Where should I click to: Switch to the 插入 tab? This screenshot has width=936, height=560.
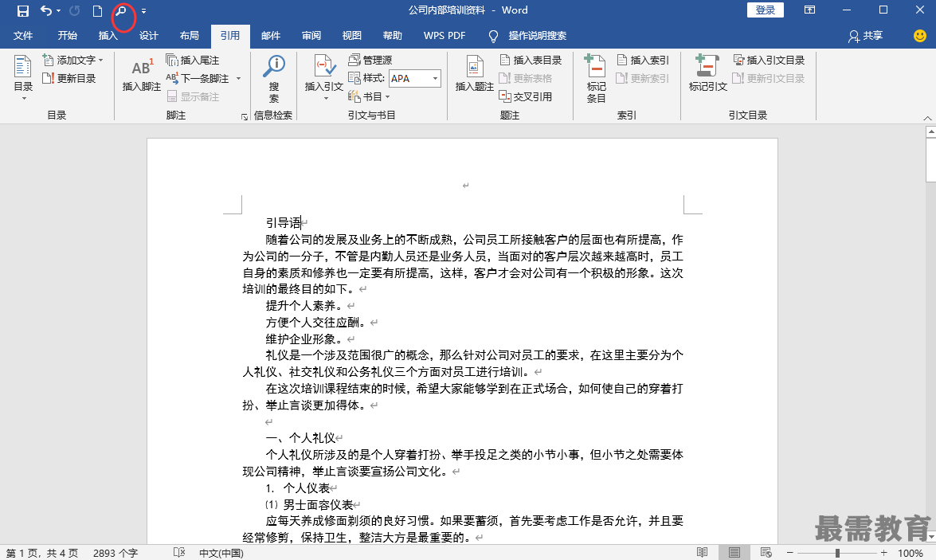[x=108, y=36]
